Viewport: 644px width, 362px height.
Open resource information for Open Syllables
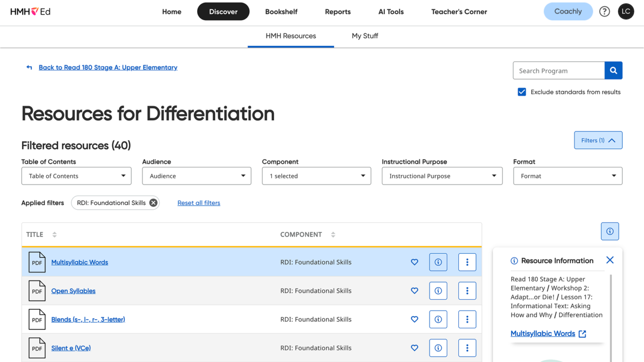point(438,291)
